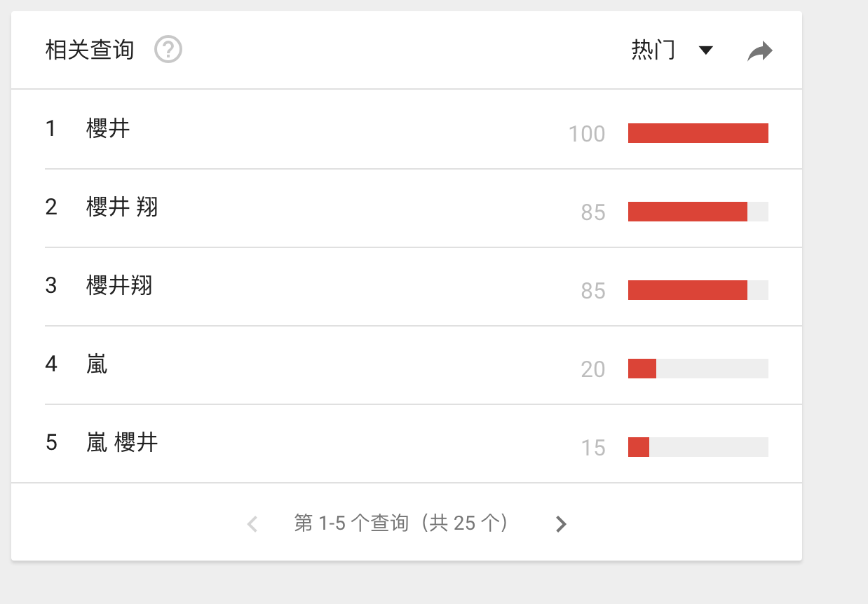Click the red bar for value 20
Image resolution: width=868 pixels, height=604 pixels.
click(642, 369)
